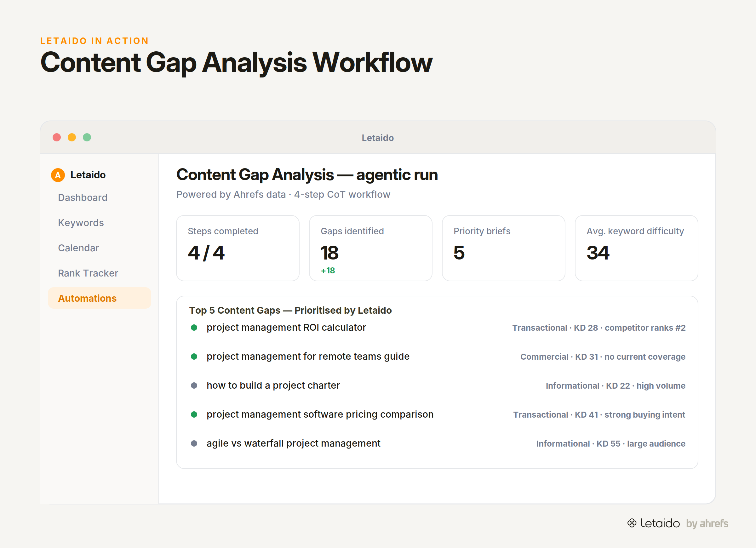
Task: Click 'Transactional · KD 41 · strong buying intent'
Action: pyautogui.click(x=599, y=415)
